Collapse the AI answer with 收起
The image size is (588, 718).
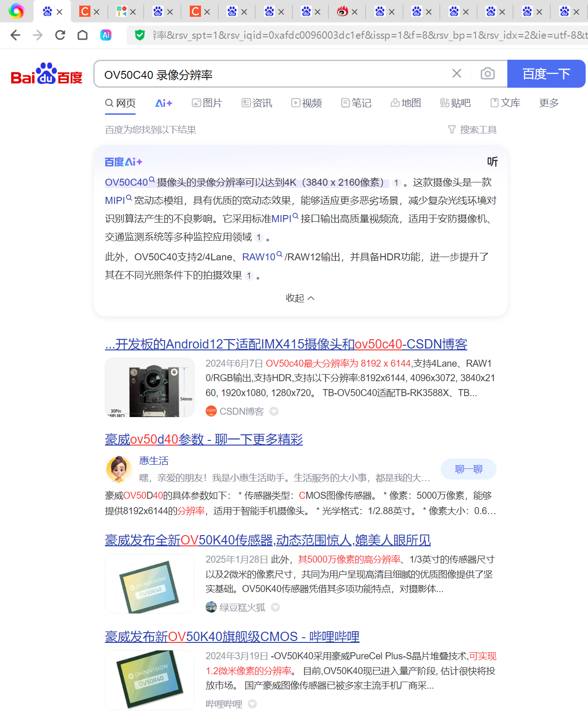(x=300, y=298)
